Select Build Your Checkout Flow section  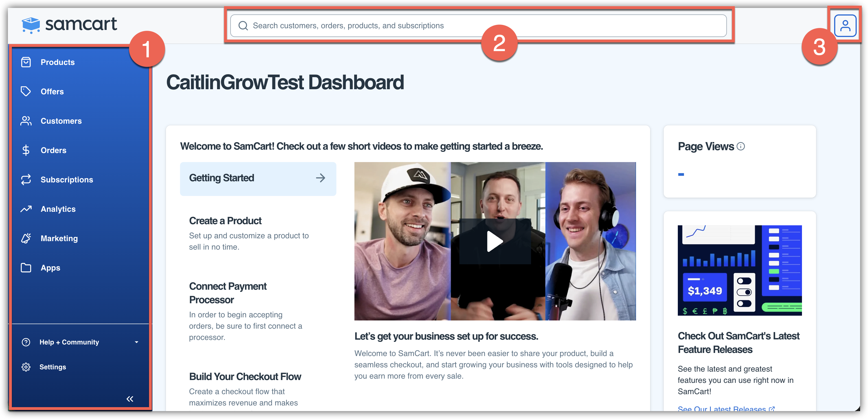pos(245,377)
